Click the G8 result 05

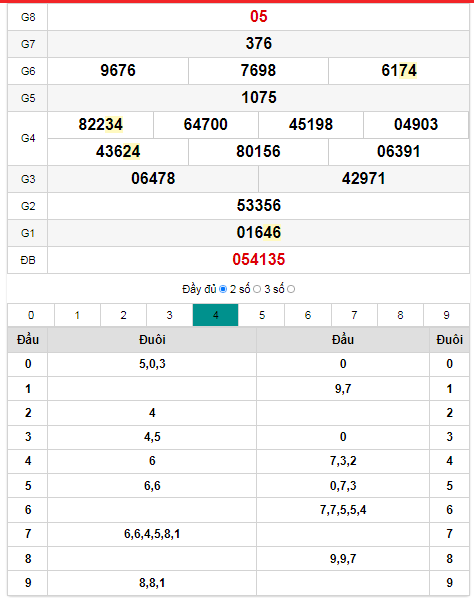click(259, 16)
